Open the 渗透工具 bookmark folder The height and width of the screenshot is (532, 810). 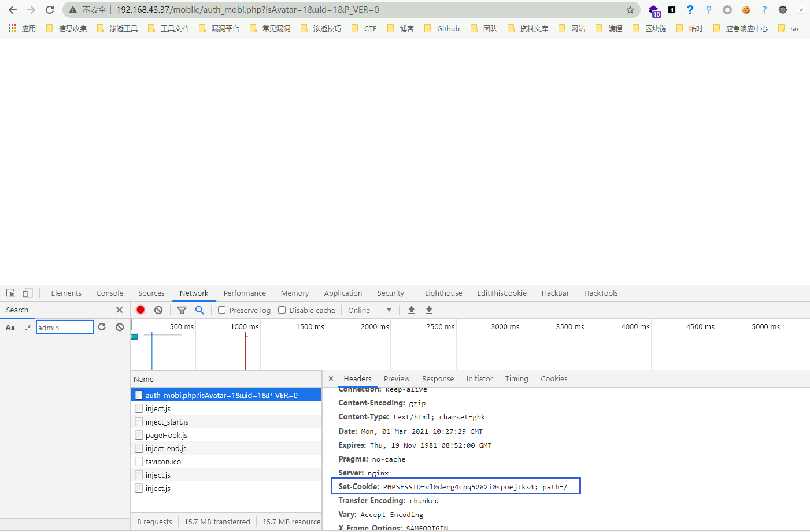point(118,28)
